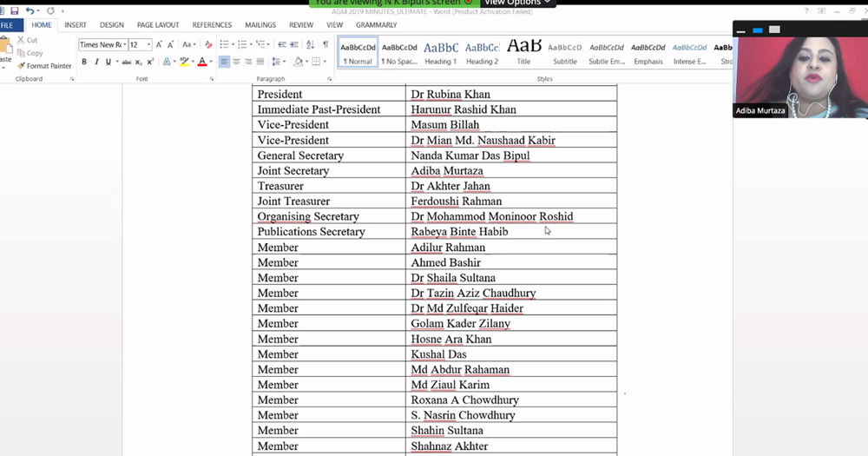Grow font size with the larger A icon
The width and height of the screenshot is (868, 456).
coord(159,44)
